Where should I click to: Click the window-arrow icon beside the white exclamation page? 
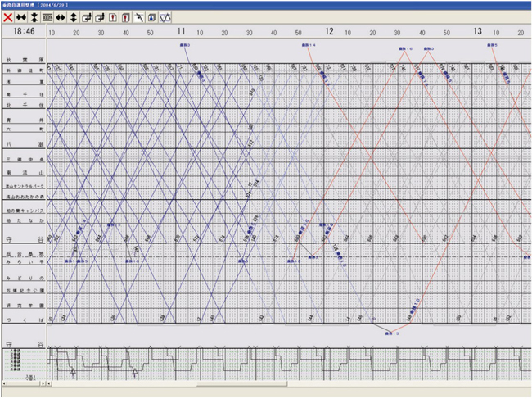100,18
